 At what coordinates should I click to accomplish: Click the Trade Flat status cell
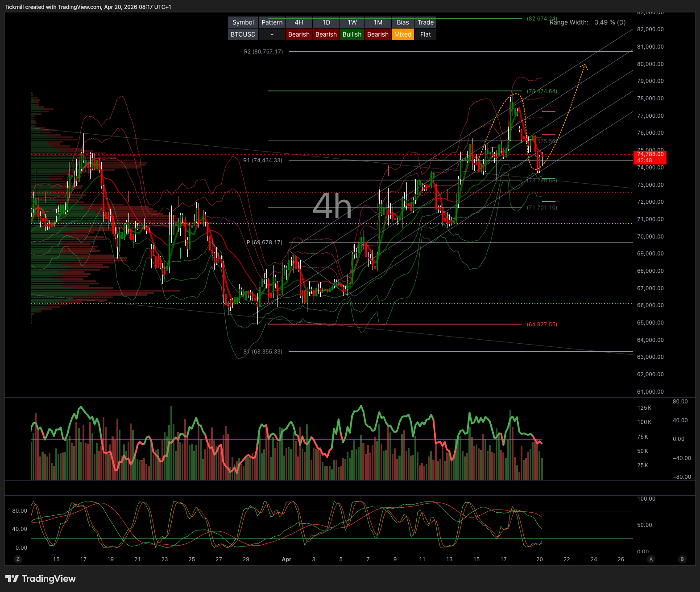425,34
